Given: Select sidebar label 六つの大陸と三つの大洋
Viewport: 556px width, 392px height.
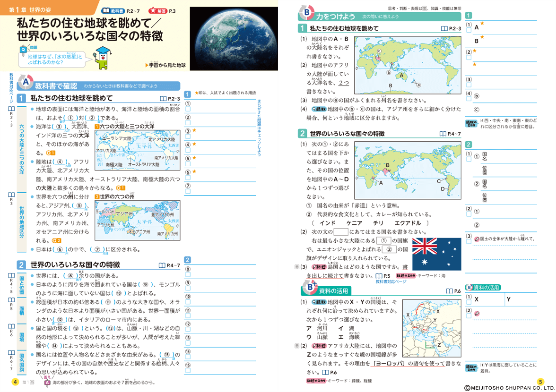Looking at the screenshot, I should click(22, 149).
